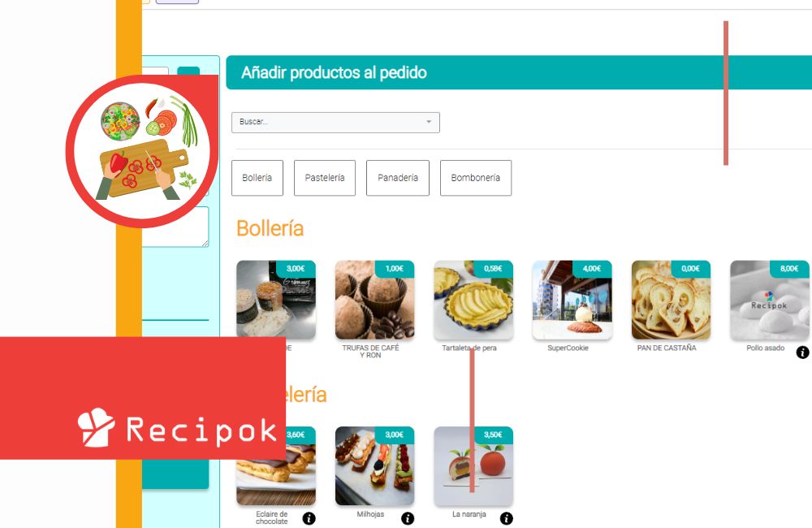812x528 pixels.
Task: Choose the SuperCookie product image
Action: 572,300
